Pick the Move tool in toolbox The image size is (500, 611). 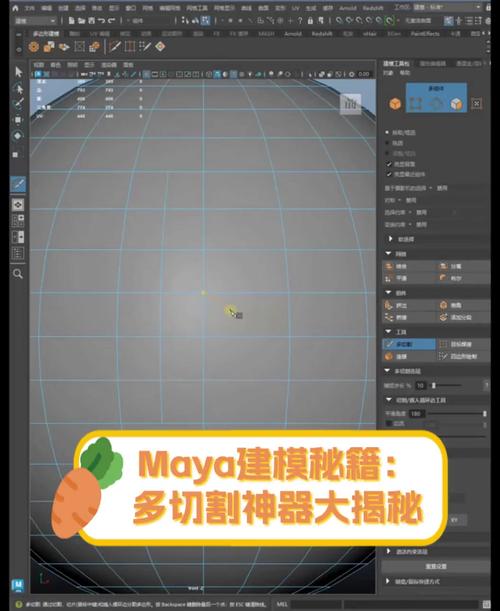pos(18,120)
